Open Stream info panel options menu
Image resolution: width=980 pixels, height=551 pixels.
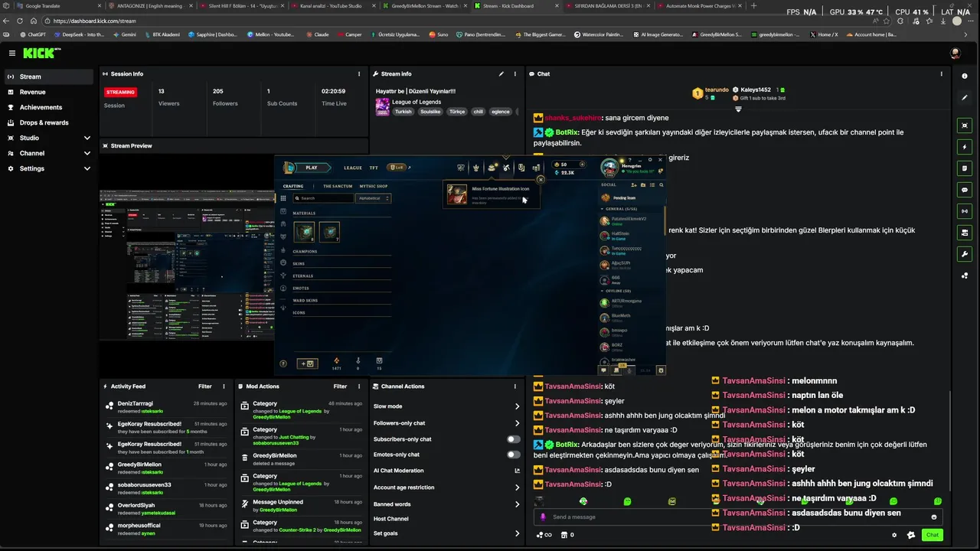514,74
